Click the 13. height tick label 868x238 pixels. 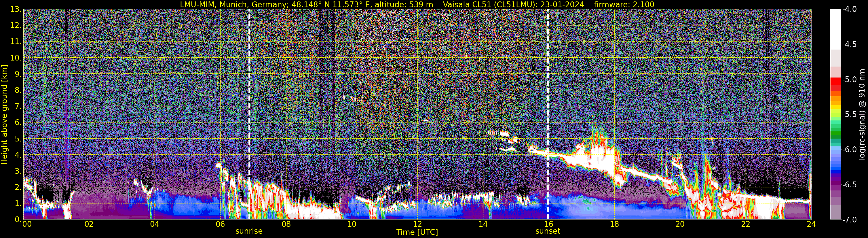pos(16,9)
